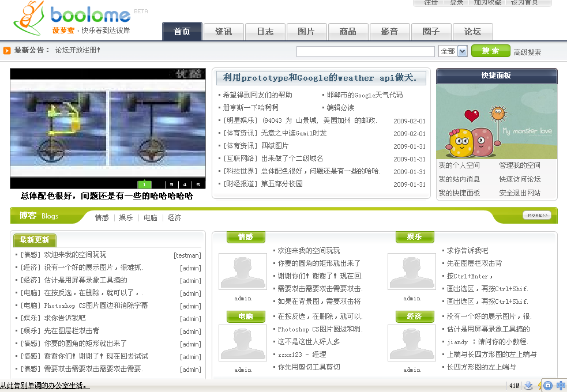This screenshot has width=567, height=392.
Task: Click green 电脑 section label
Action: point(246,316)
